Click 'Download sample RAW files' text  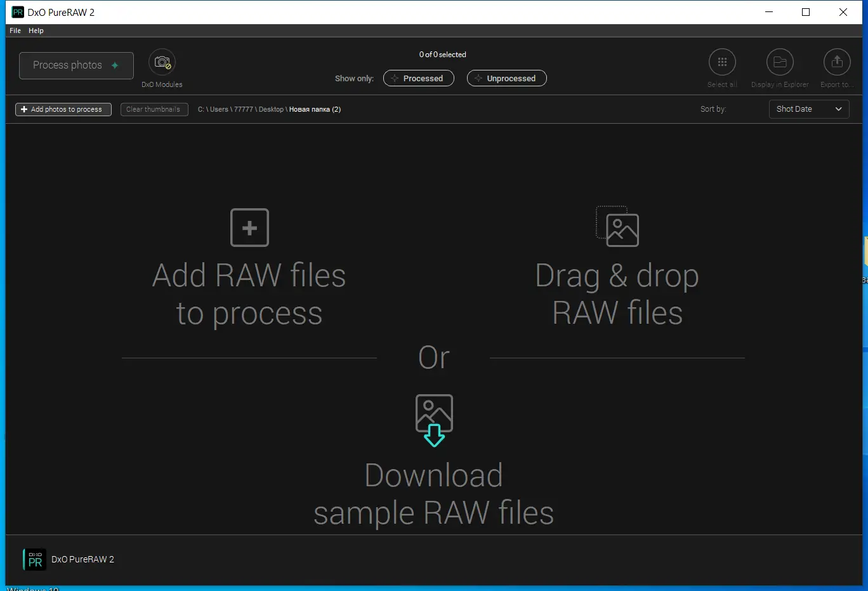coord(434,494)
